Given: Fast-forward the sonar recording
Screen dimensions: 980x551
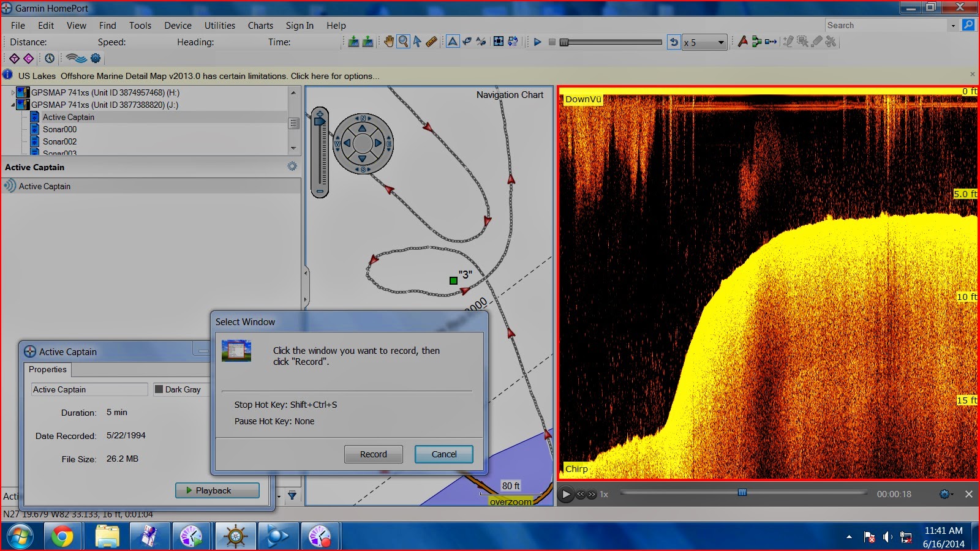Looking at the screenshot, I should [592, 494].
